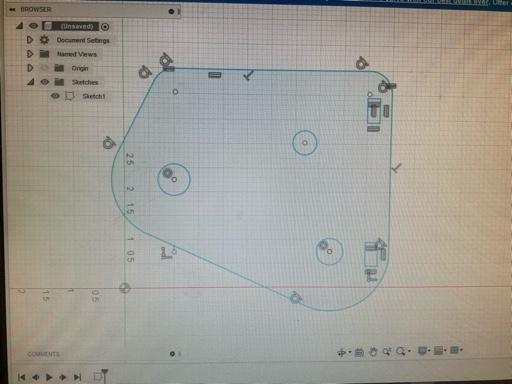This screenshot has height=384, width=512.
Task: Open Display Settings monitor icon
Action: tap(422, 351)
